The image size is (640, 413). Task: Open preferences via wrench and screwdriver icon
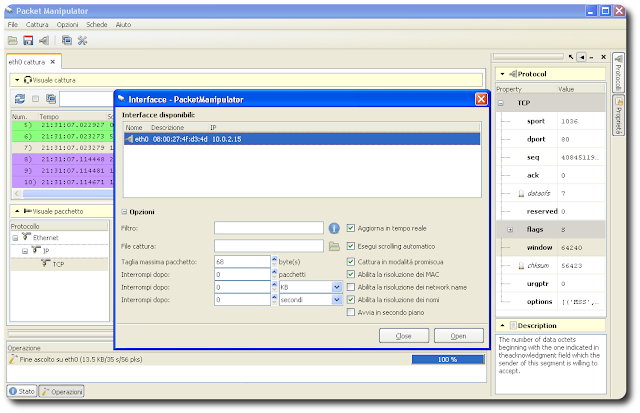[x=82, y=40]
